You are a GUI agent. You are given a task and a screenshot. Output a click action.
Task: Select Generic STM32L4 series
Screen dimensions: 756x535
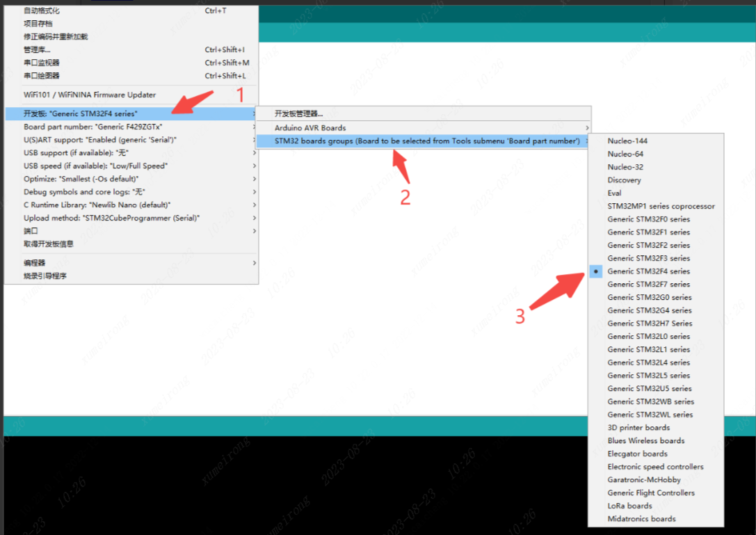coord(656,362)
